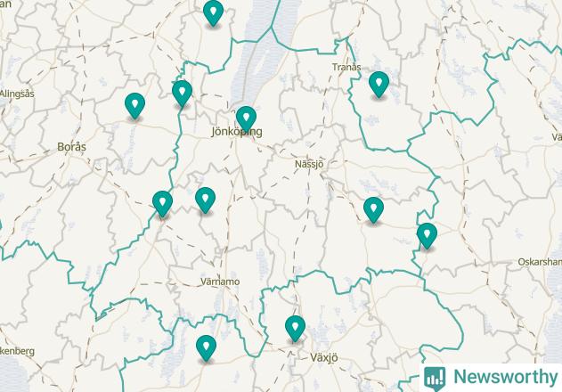Screen dimensions: 562x392
Task: Click the pin just north of Växjö
Action: coord(296,329)
